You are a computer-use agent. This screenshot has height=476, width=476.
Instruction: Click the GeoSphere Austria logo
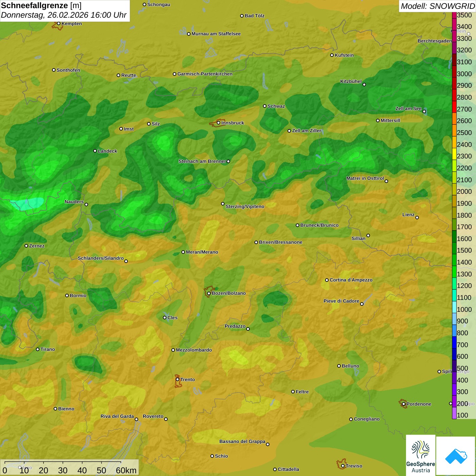pos(421,455)
